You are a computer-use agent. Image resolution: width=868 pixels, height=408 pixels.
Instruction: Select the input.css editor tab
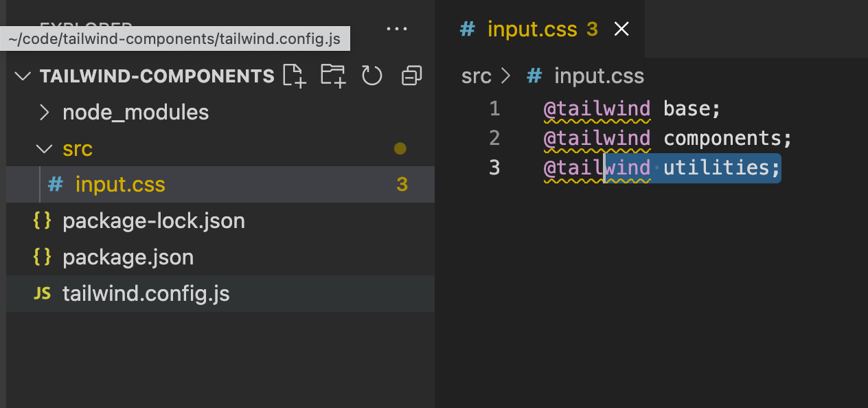pyautogui.click(x=532, y=29)
